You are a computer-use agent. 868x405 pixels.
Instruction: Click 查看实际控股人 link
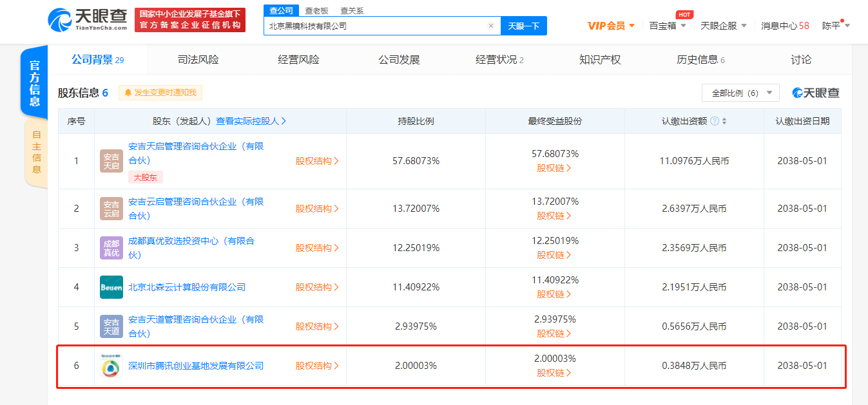point(251,121)
